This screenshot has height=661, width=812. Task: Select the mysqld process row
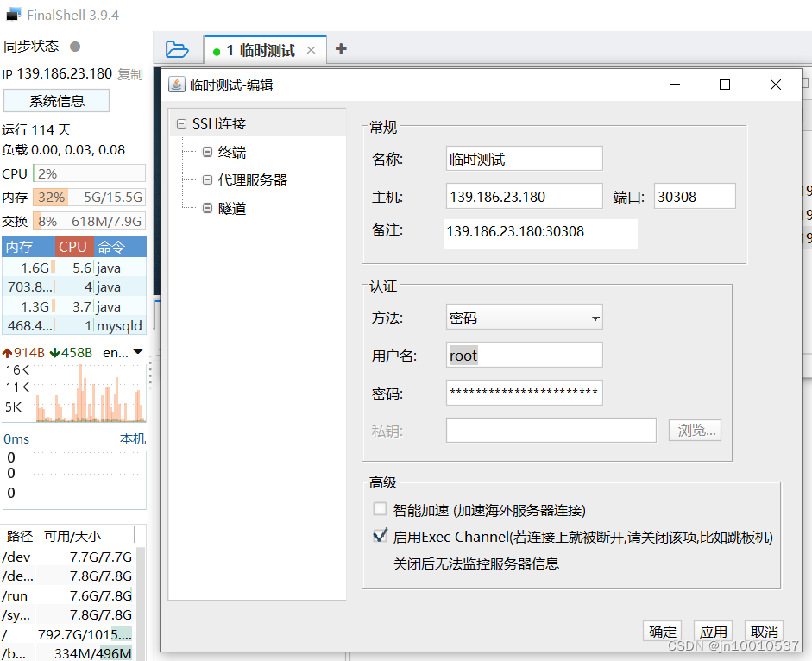[x=74, y=326]
